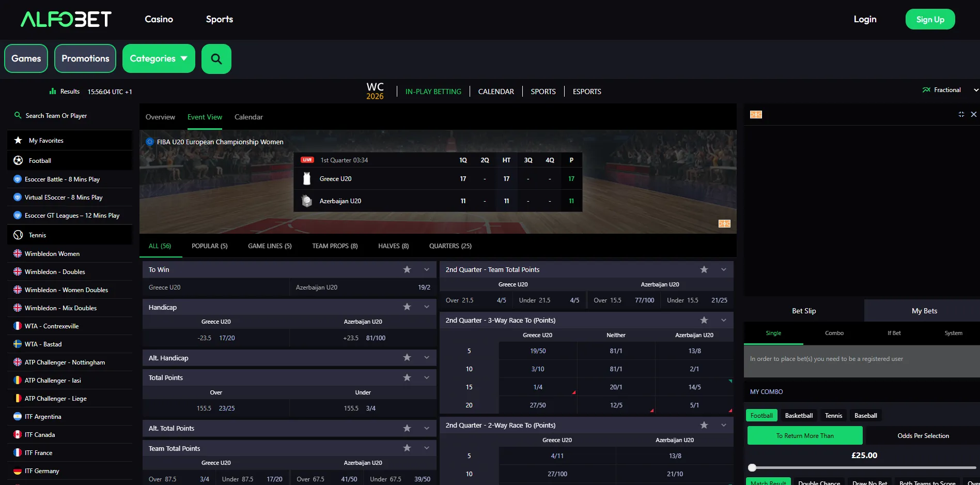Go to the Casino section
Image resolution: width=980 pixels, height=485 pixels.
click(159, 19)
